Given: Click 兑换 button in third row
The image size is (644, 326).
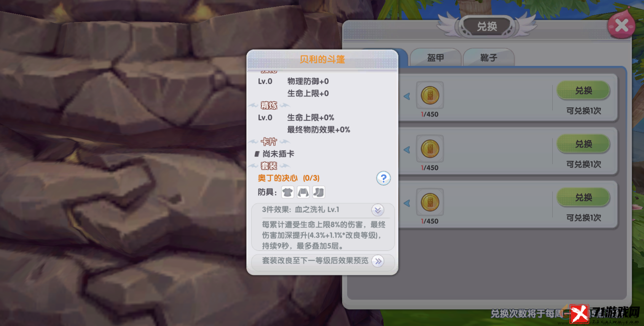Looking at the screenshot, I should tap(583, 197).
